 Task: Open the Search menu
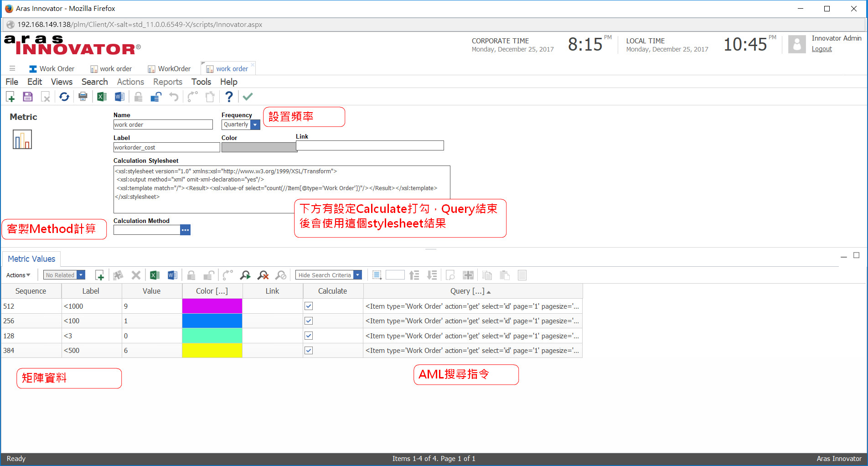(94, 82)
